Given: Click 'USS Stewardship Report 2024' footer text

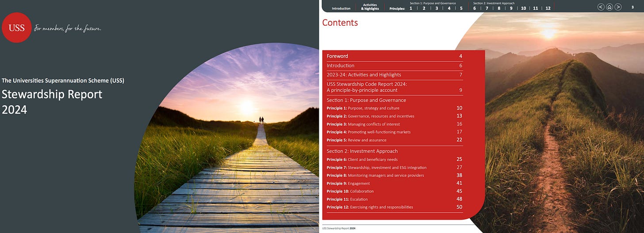Looking at the screenshot, I should coord(339,228).
